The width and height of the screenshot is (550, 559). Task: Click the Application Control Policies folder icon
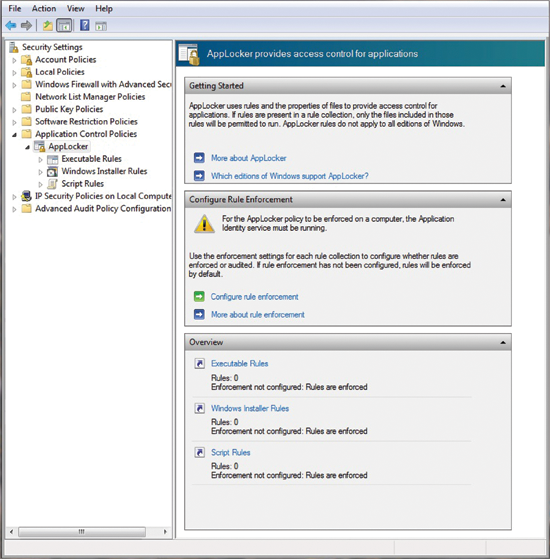26,134
